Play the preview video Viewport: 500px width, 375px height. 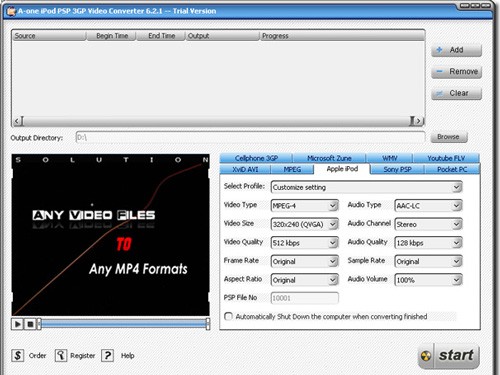point(17,324)
